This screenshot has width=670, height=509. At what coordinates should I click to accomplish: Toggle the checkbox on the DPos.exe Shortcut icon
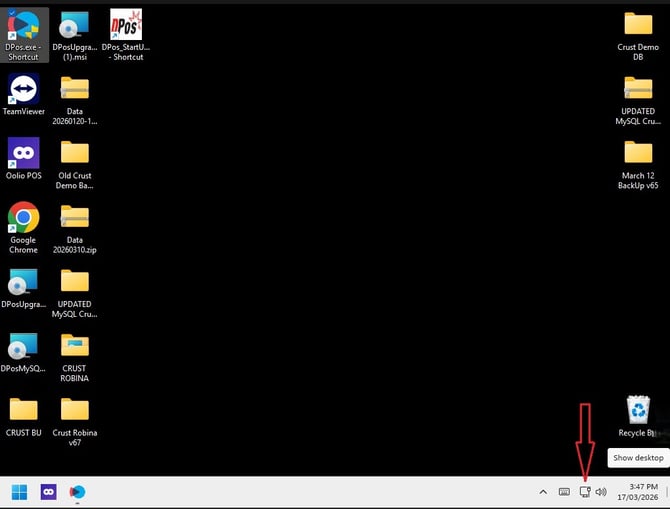pos(12,13)
